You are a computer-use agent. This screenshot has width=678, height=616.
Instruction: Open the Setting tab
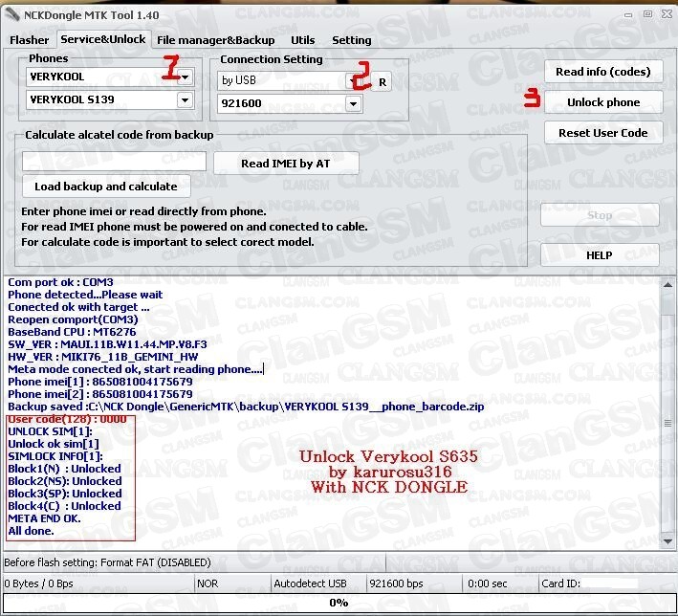point(352,40)
